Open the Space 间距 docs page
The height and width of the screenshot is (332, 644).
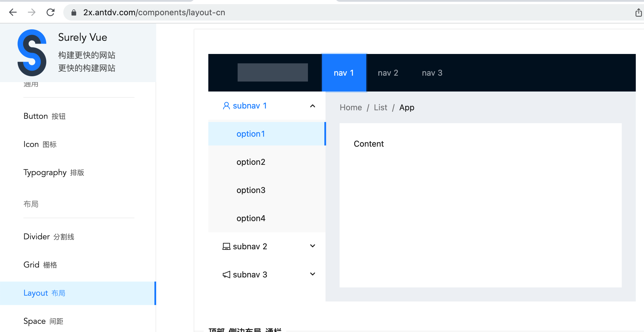[x=78, y=321]
